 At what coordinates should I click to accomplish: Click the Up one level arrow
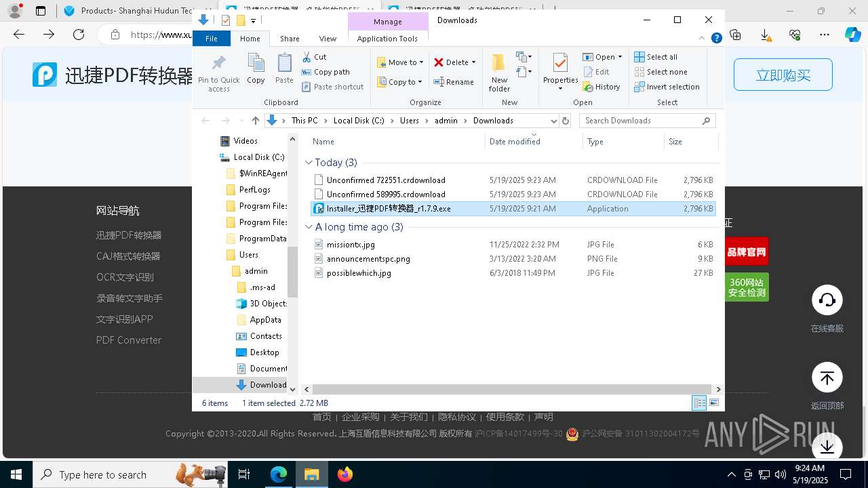pyautogui.click(x=255, y=121)
